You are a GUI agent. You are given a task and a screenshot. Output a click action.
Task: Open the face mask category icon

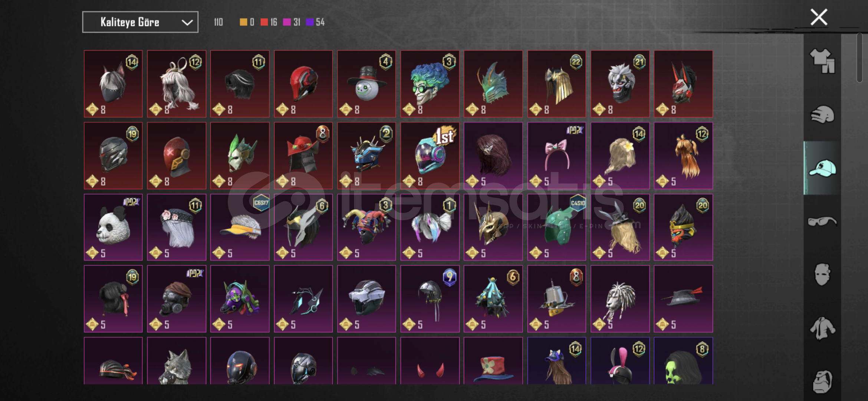tap(822, 274)
